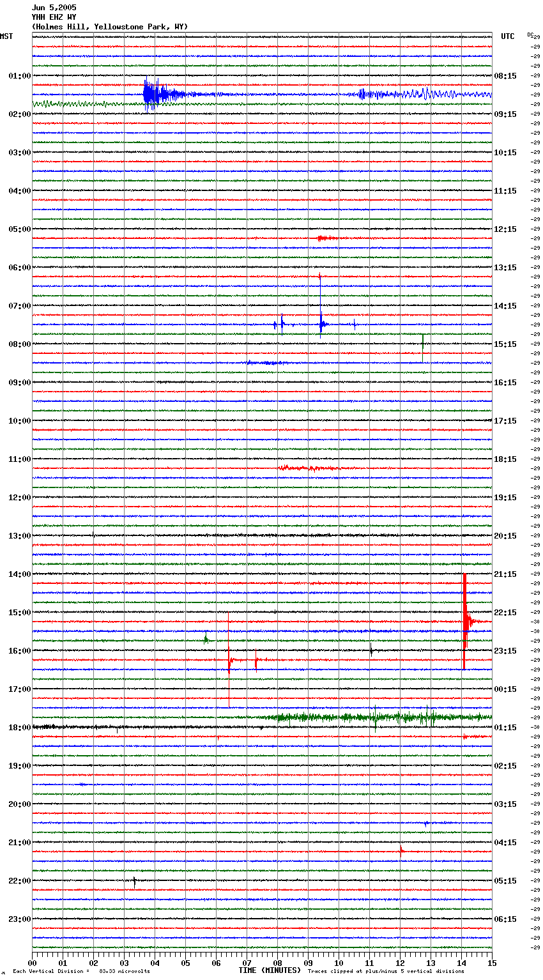The width and height of the screenshot is (543, 980).
Task: Click the 15:00 MST time label
Action: (x=20, y=613)
